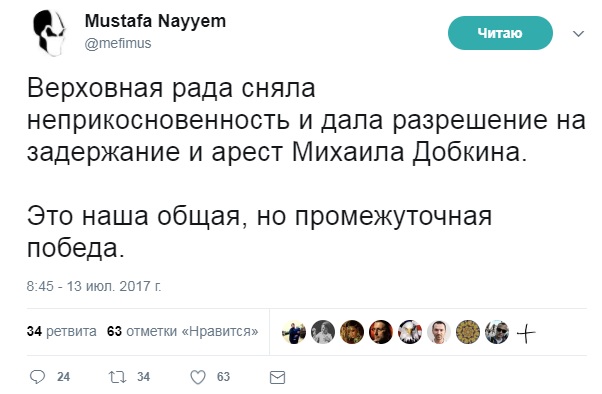Open the yellow mandala pattern avatar
Image resolution: width=602 pixels, height=394 pixels.
(x=468, y=332)
